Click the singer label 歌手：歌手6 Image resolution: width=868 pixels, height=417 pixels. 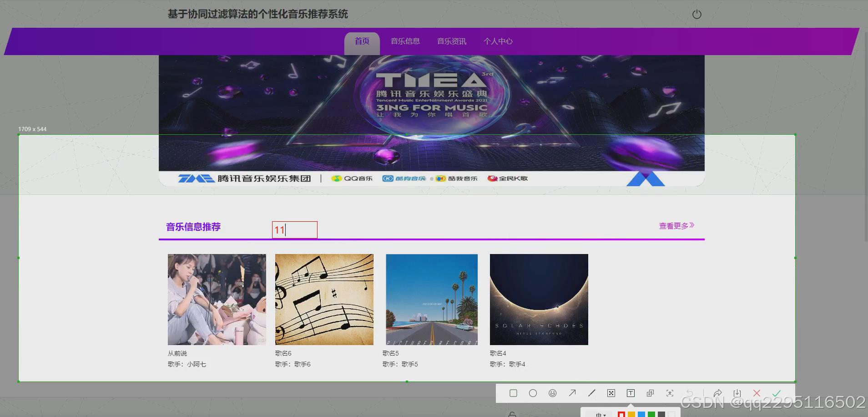tap(293, 364)
